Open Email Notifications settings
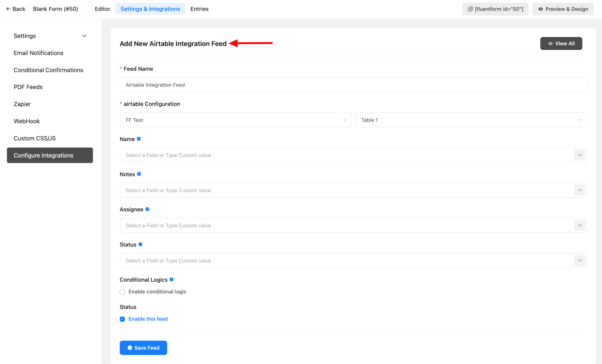602x364 pixels. (38, 53)
